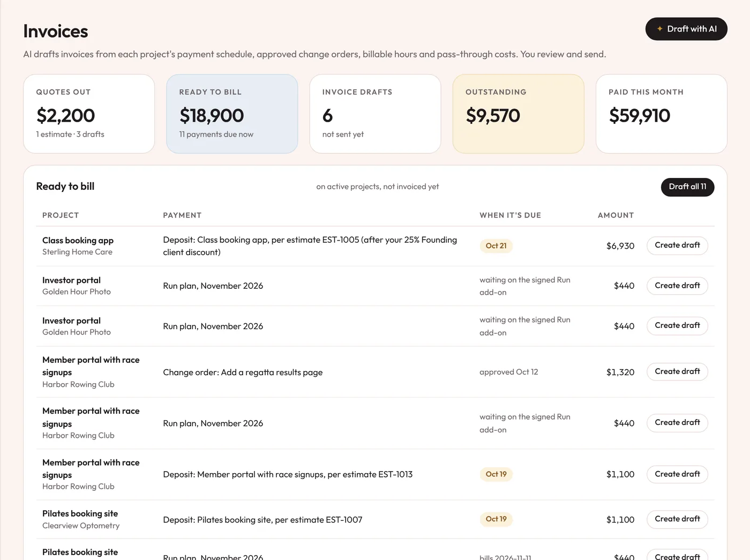Screen dimensions: 750x560
Task: Click the WHEN IT'S DUE column header
Action: [x=510, y=215]
